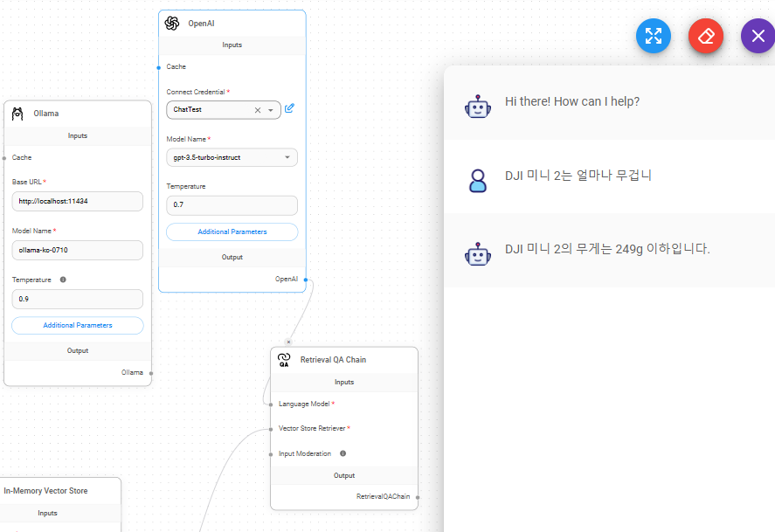Click the robot avatar beside 249g answer

(x=477, y=254)
